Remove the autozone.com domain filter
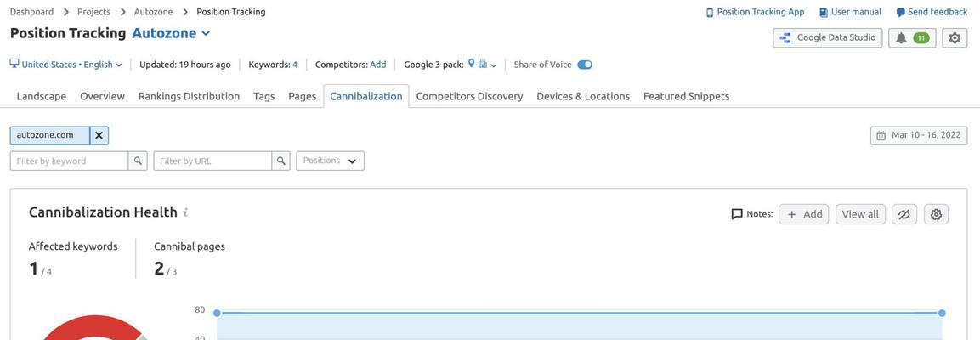 point(99,135)
